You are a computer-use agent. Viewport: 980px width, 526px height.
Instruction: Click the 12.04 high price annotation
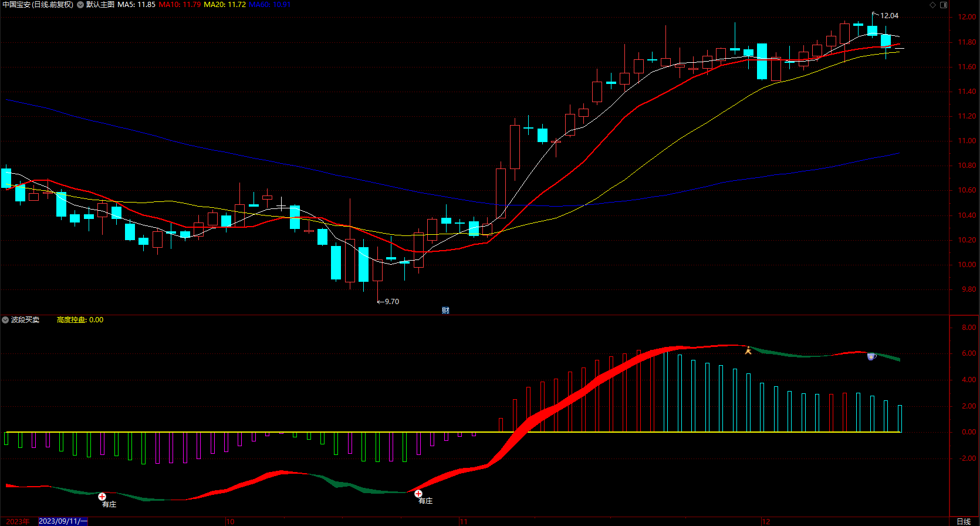point(889,16)
